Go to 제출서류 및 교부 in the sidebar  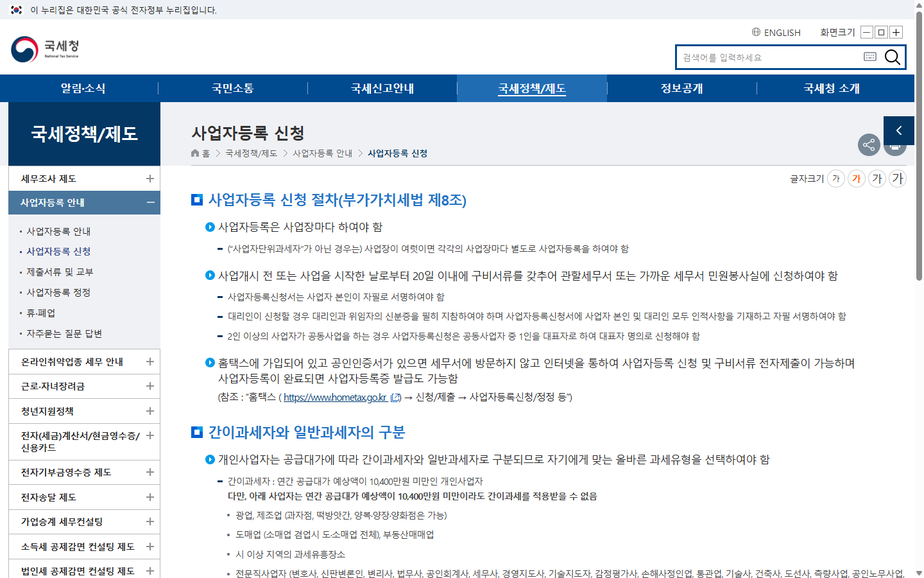pos(60,272)
